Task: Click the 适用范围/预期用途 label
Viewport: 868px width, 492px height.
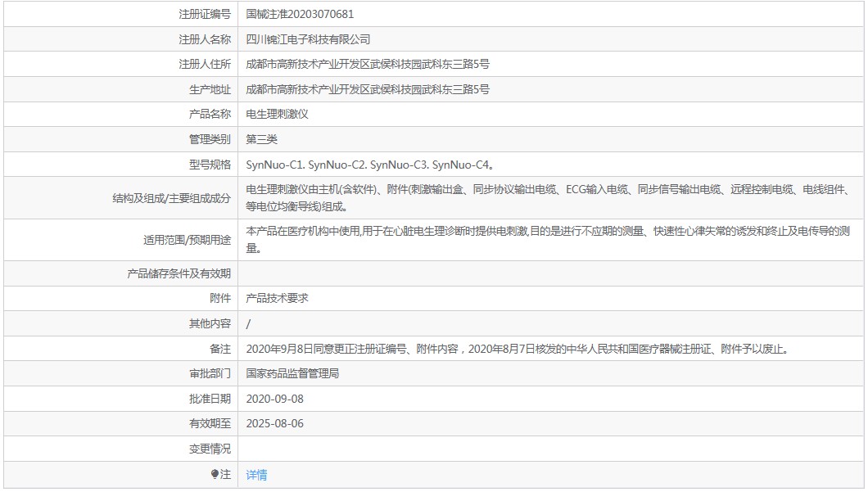Action: click(187, 240)
